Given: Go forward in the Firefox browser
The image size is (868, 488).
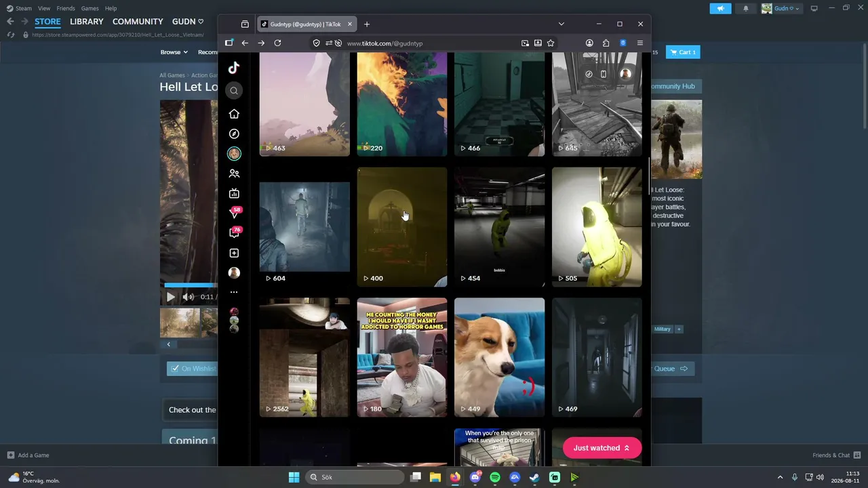Looking at the screenshot, I should coord(261,43).
